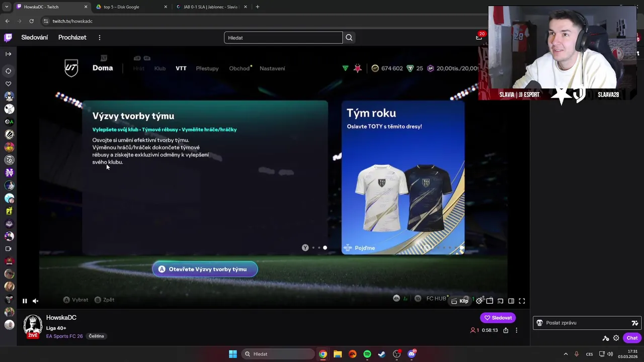Click the 0:58:13 stream uptime text
This screenshot has width=644, height=362.
tap(490, 330)
